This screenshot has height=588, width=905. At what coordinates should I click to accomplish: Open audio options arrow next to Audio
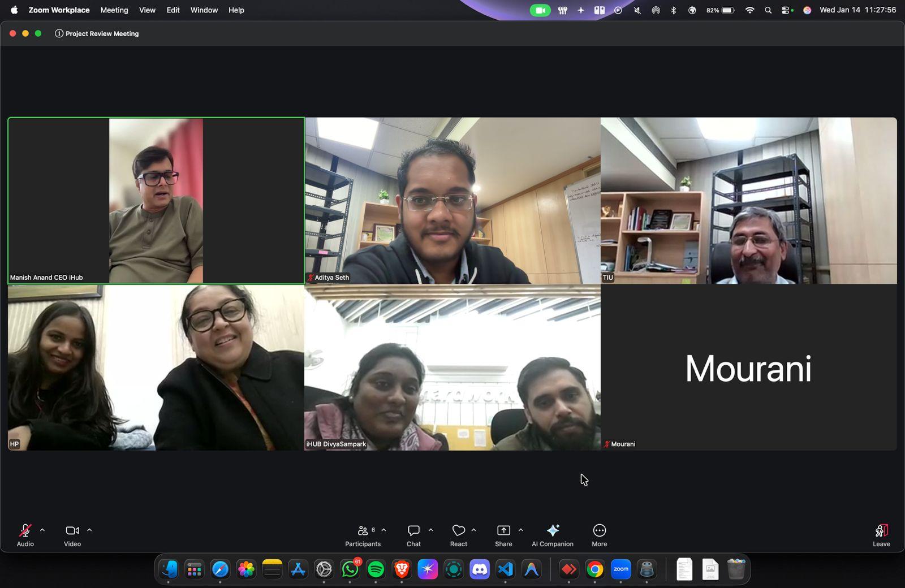click(42, 530)
